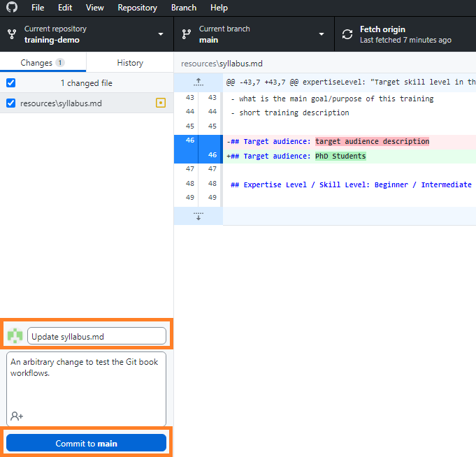Expand diff upward with top arrow
The width and height of the screenshot is (476, 457).
tap(199, 82)
